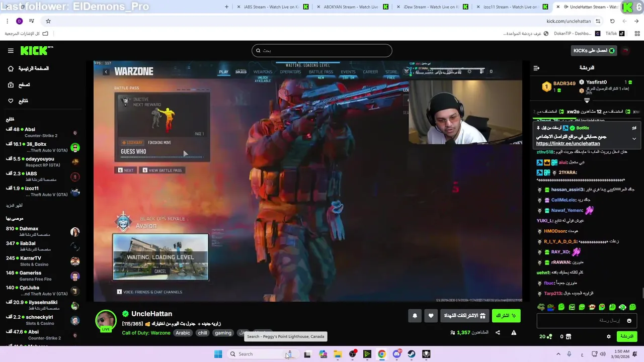The height and width of the screenshot is (362, 644).
Task: Collapse pinned message with chevron
Action: click(634, 138)
